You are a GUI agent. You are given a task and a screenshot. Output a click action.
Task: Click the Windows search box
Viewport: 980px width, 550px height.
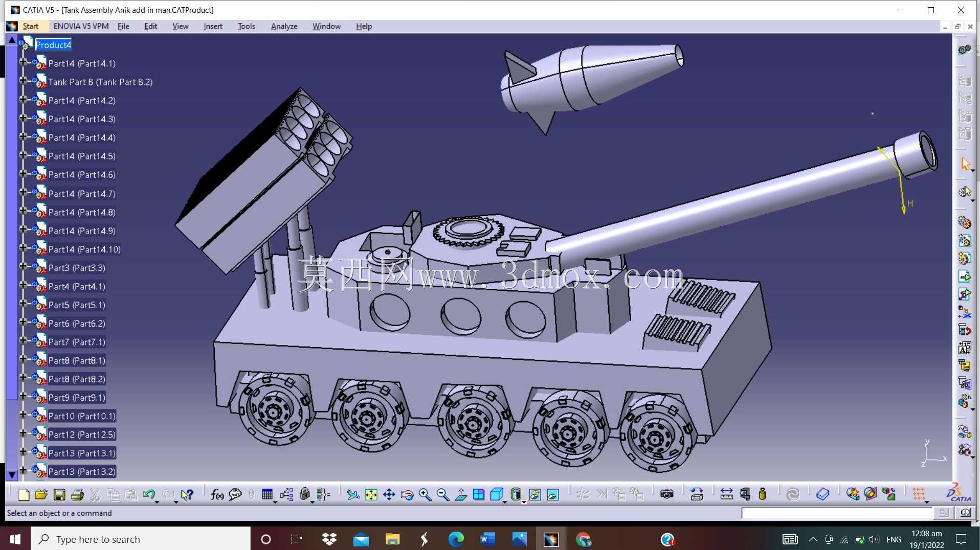click(x=141, y=539)
